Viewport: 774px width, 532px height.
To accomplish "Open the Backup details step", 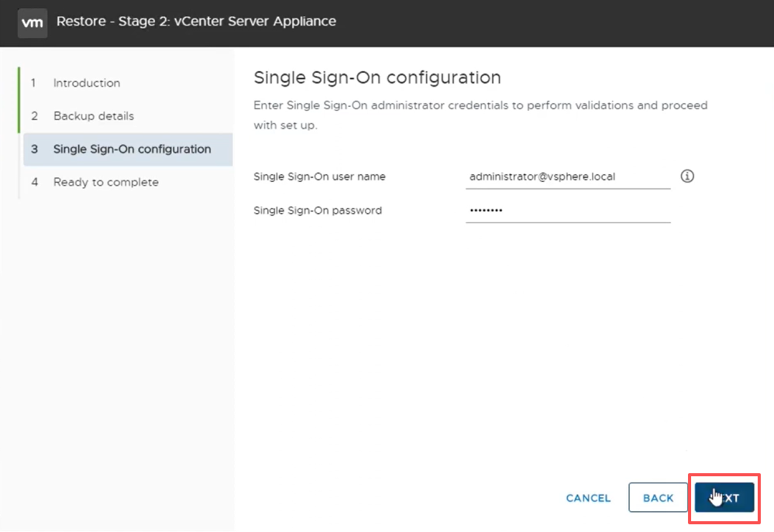I will pyautogui.click(x=94, y=116).
